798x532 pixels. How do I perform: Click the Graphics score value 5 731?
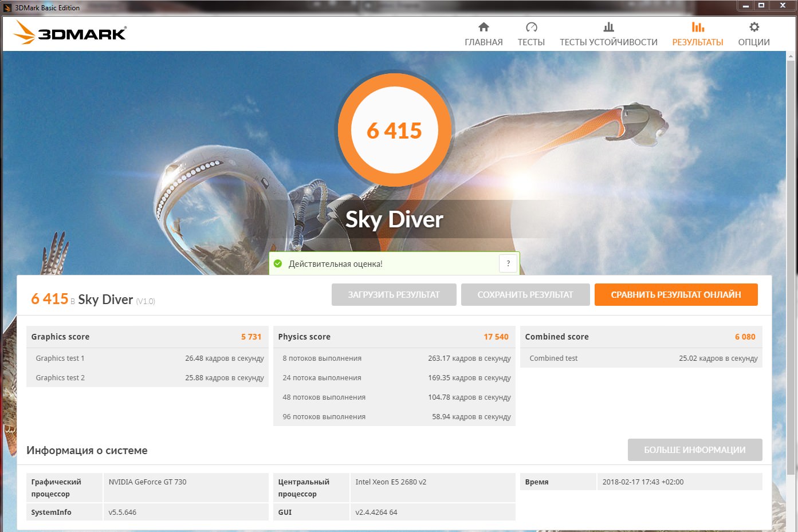tap(251, 337)
